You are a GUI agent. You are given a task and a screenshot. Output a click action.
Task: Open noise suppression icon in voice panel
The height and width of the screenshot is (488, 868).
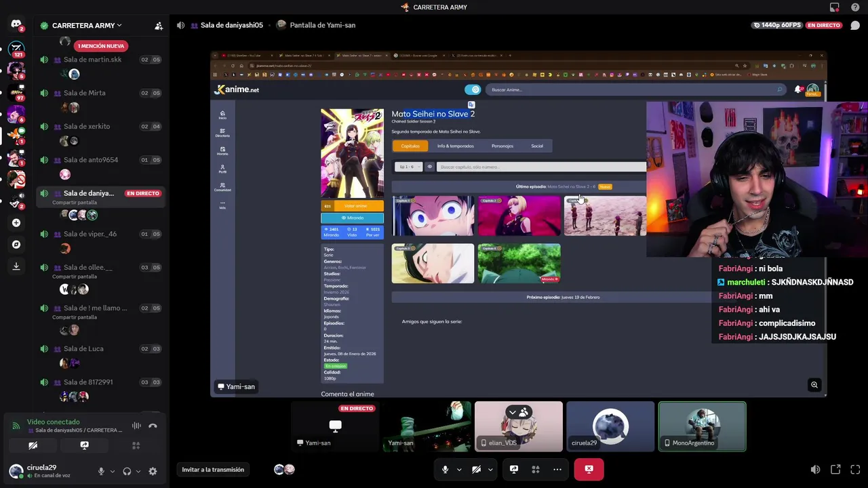point(136,426)
